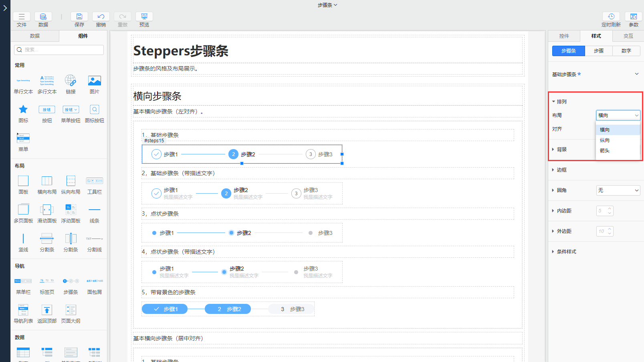644x362 pixels.
Task: Click the 定时刷新 timed refresh icon
Action: [611, 17]
